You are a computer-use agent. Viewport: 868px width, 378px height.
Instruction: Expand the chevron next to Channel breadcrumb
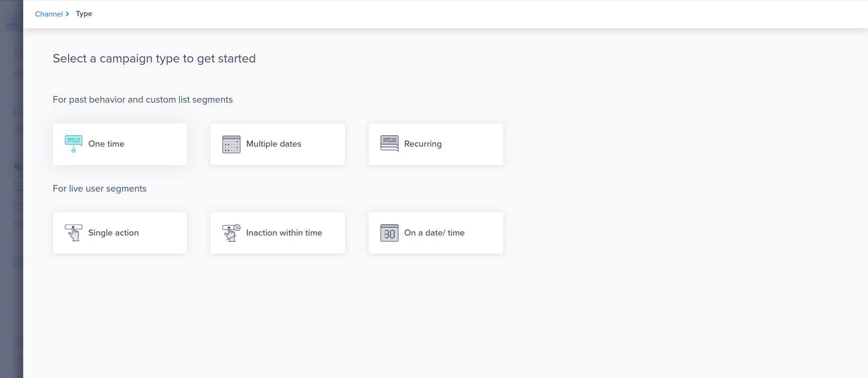[x=68, y=14]
